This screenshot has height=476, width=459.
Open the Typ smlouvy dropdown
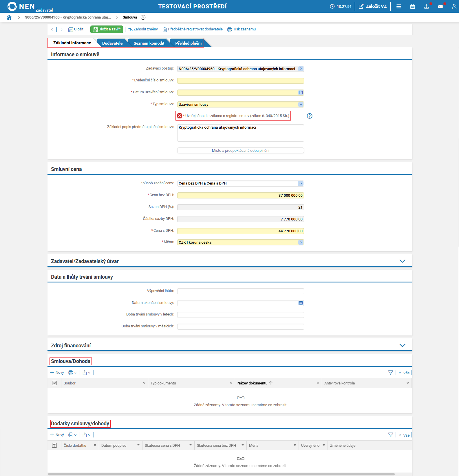(301, 104)
